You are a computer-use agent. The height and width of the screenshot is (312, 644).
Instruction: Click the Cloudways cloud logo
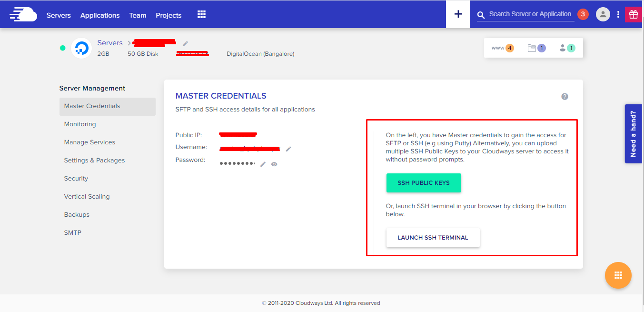click(23, 15)
